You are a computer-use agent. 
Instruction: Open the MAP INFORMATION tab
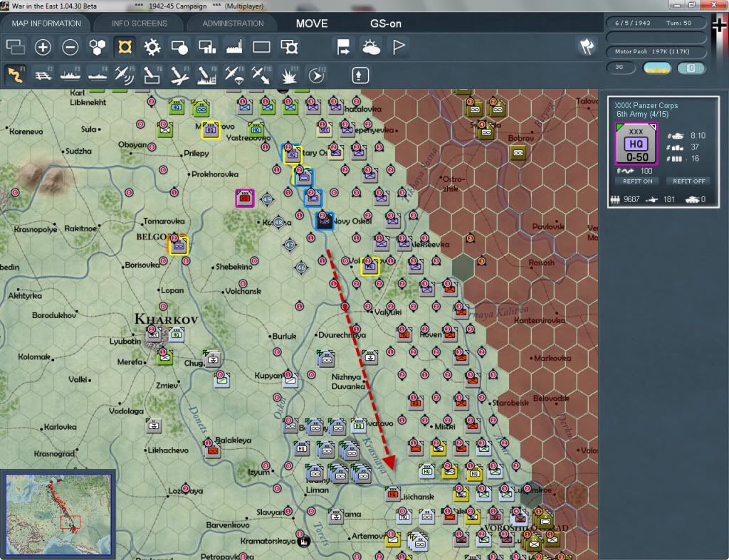click(x=46, y=23)
